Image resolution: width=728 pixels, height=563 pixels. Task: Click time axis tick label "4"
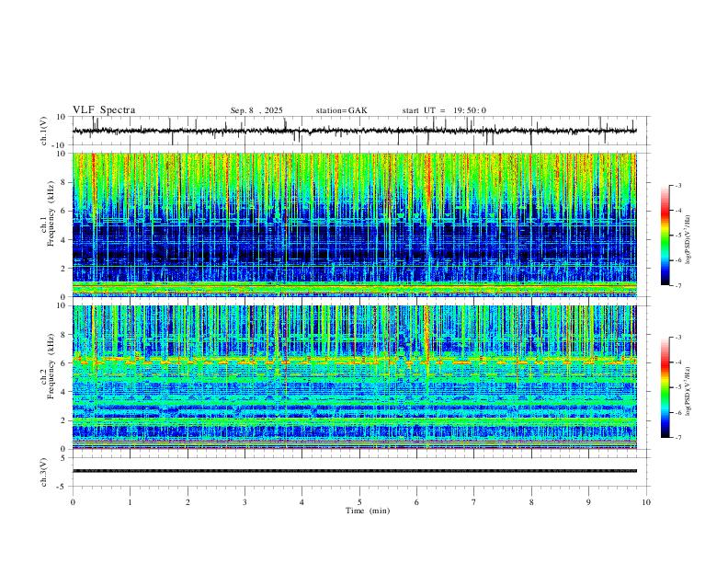(x=301, y=502)
